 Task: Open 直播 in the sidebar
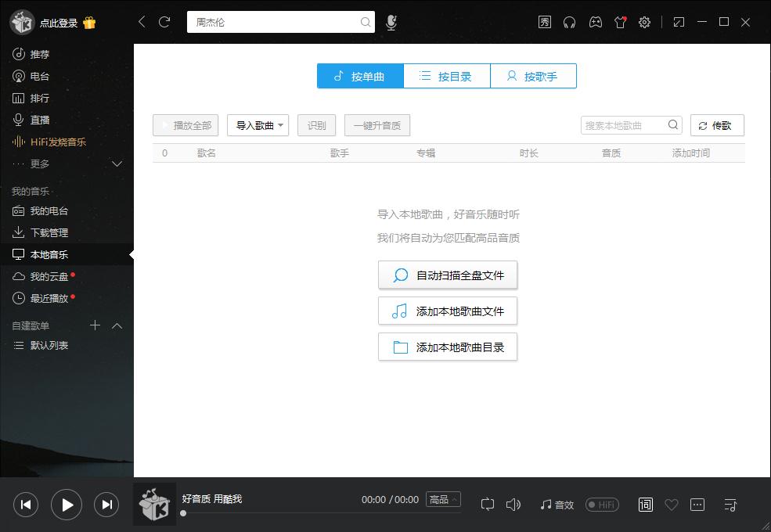[67, 120]
